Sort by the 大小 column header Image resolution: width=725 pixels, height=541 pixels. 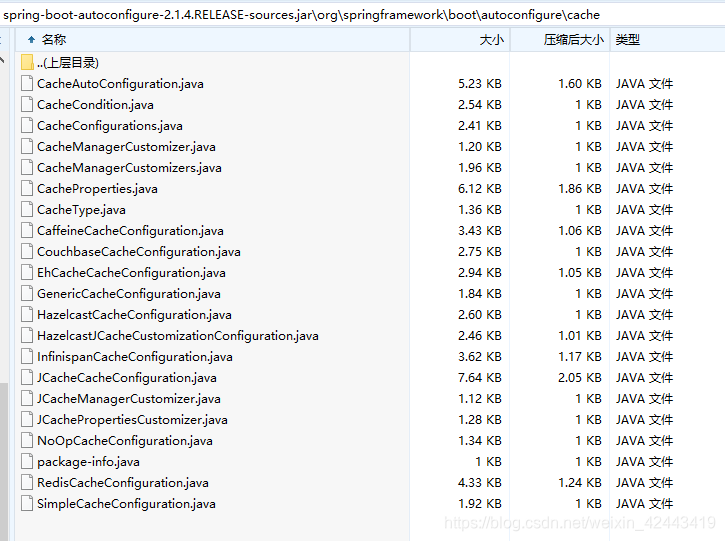[460, 40]
